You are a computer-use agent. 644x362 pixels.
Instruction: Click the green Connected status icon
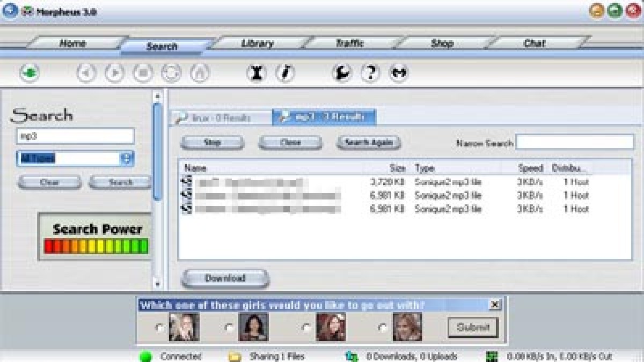coord(145,356)
